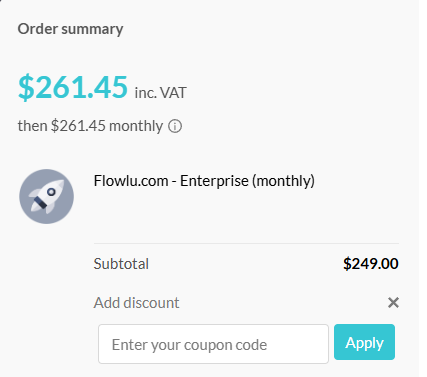Viewport: 427px width, 377px height.
Task: Click the Add discount label
Action: click(136, 303)
